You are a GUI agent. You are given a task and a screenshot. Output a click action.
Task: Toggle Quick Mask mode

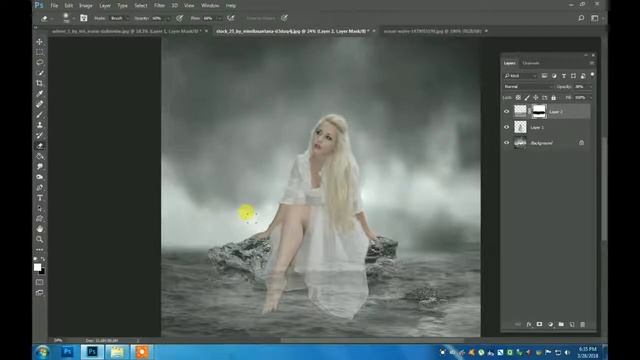(x=40, y=282)
